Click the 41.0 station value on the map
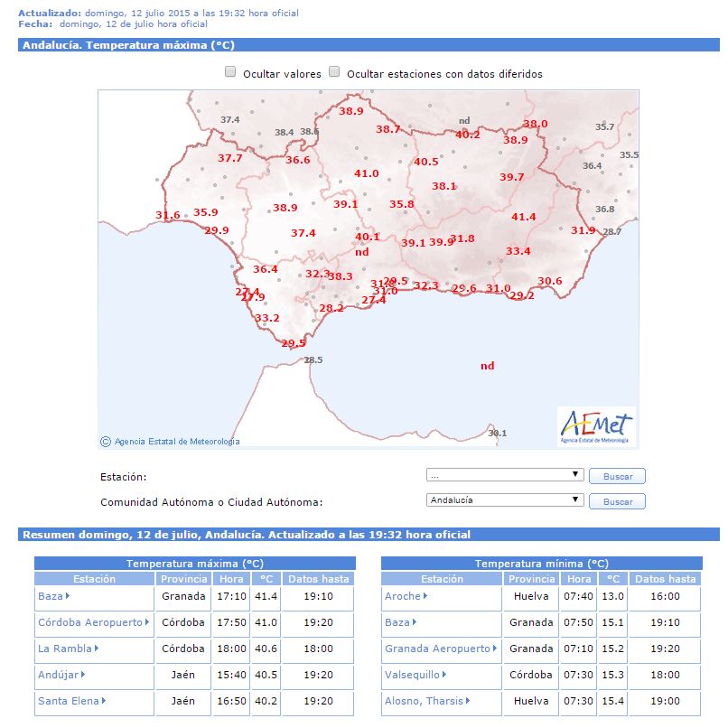This screenshot has height=728, width=728. click(x=367, y=173)
